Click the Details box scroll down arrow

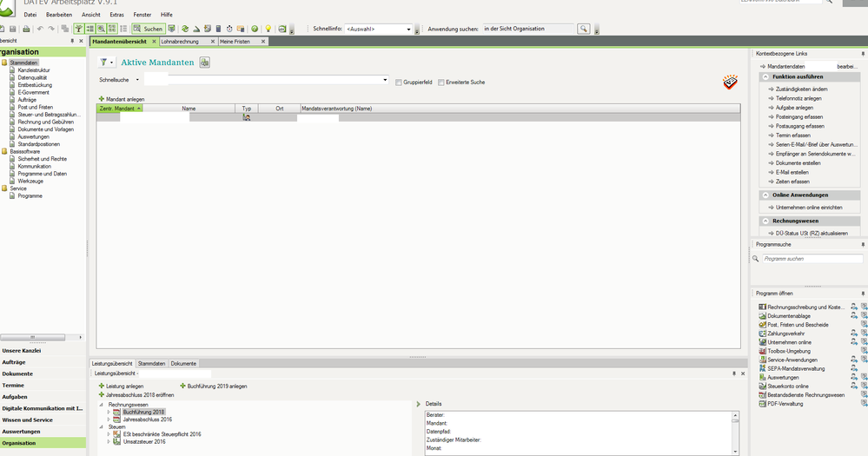735,452
